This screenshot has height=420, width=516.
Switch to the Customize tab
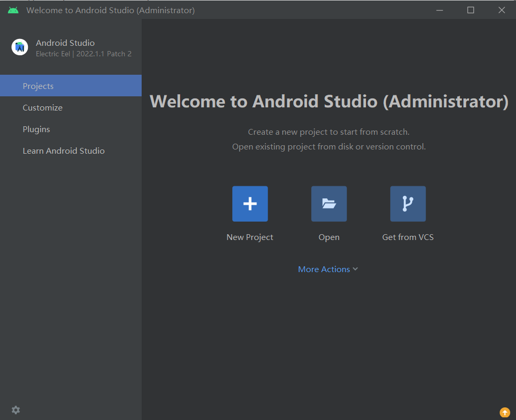point(71,107)
